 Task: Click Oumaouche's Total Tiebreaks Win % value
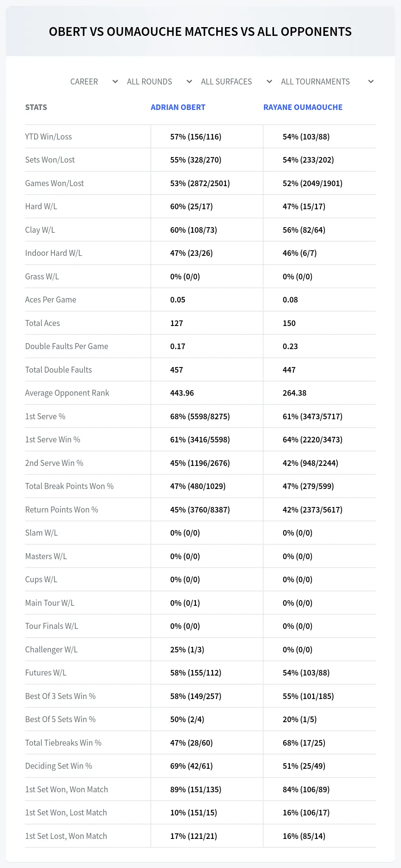[304, 743]
